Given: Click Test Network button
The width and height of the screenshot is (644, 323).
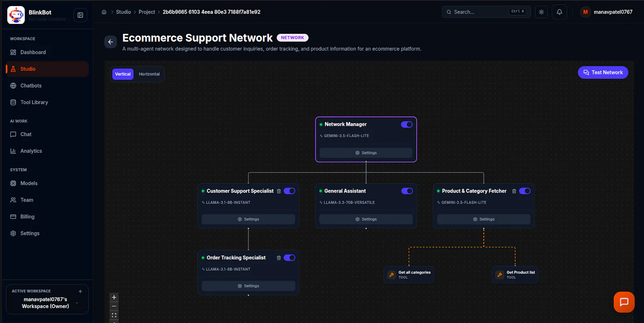Looking at the screenshot, I should [603, 72].
